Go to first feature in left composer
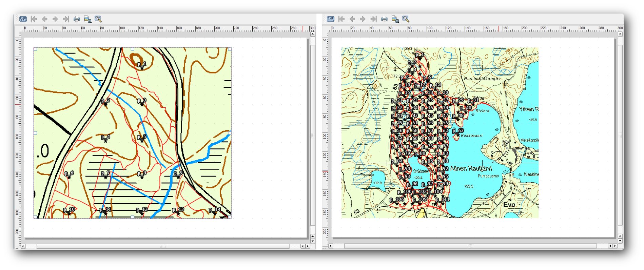This screenshot has width=644, height=270. tap(34, 19)
